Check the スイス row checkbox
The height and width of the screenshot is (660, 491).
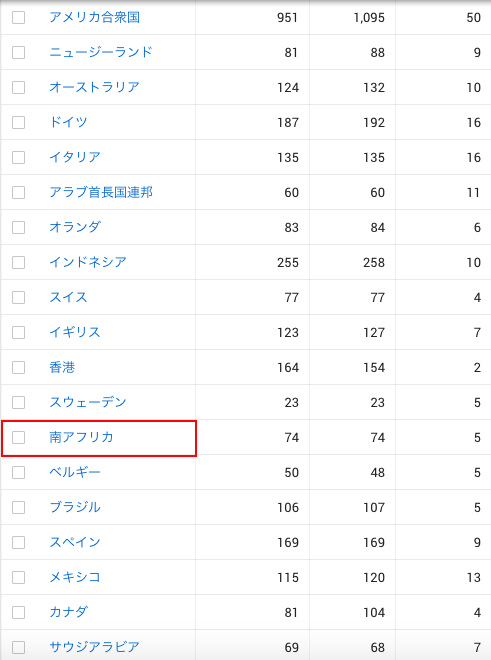(x=19, y=298)
